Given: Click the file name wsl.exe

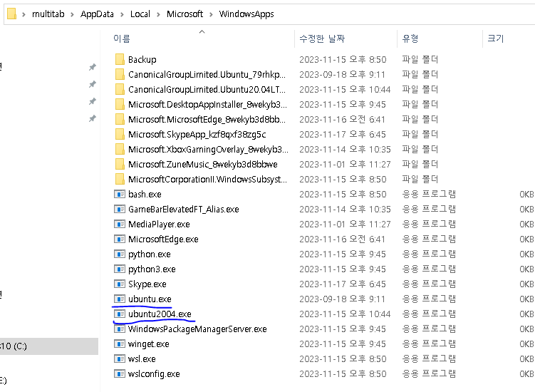Looking at the screenshot, I should (142, 359).
